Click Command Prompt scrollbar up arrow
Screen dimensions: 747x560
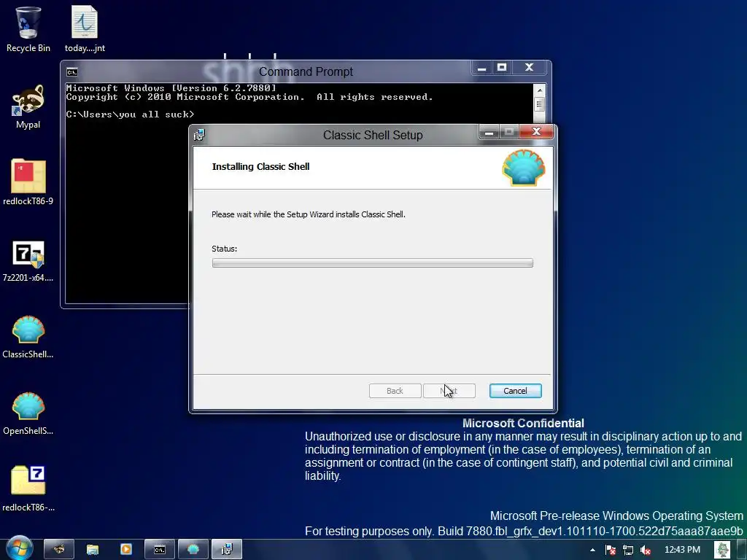(539, 90)
